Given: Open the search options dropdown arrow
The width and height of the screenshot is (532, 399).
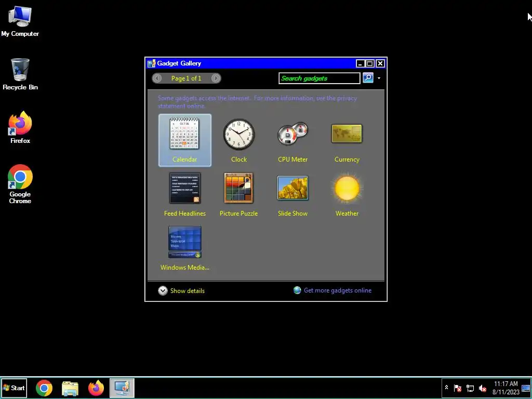Looking at the screenshot, I should coord(379,78).
